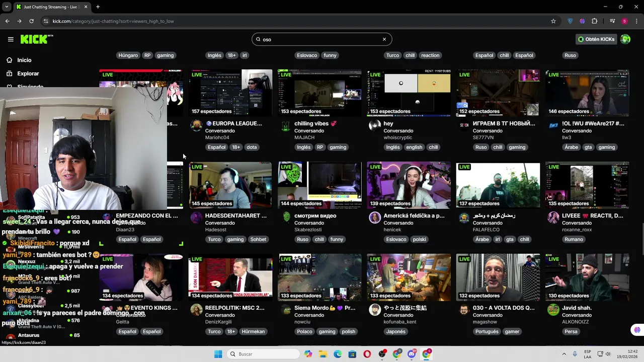Image resolution: width=644 pixels, height=362 pixels.
Task: Open the Windows Start button
Action: click(x=218, y=354)
